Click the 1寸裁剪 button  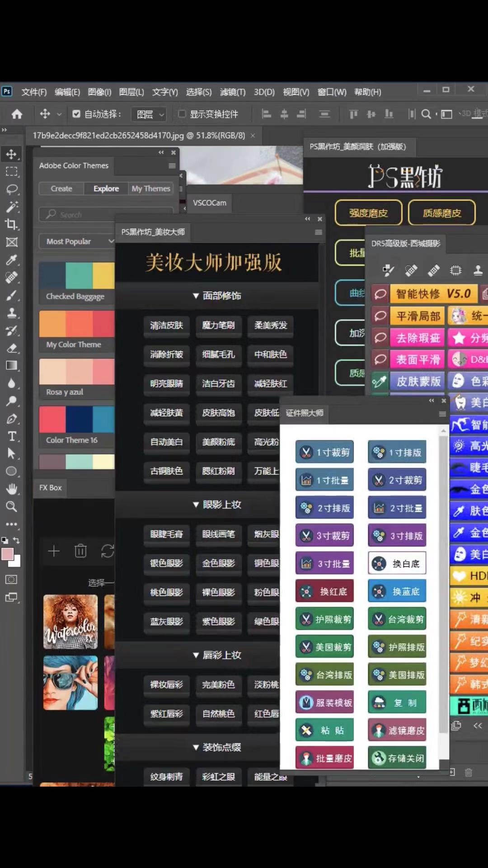point(324,452)
